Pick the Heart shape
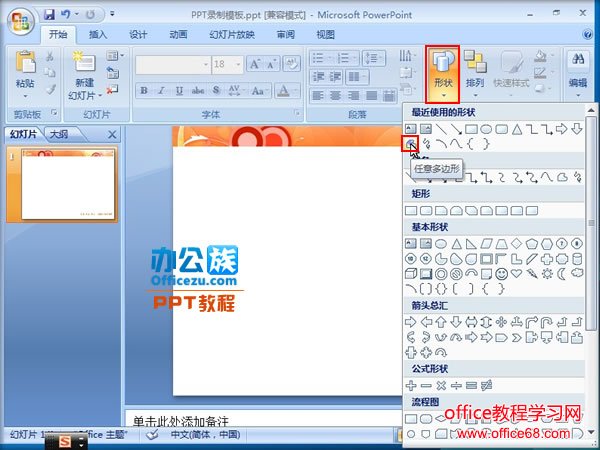The image size is (600, 450). 516,274
